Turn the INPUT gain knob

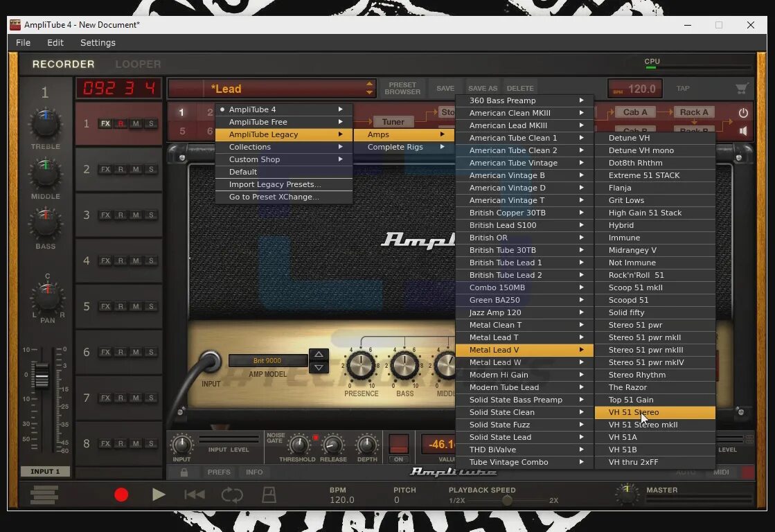pyautogui.click(x=181, y=445)
